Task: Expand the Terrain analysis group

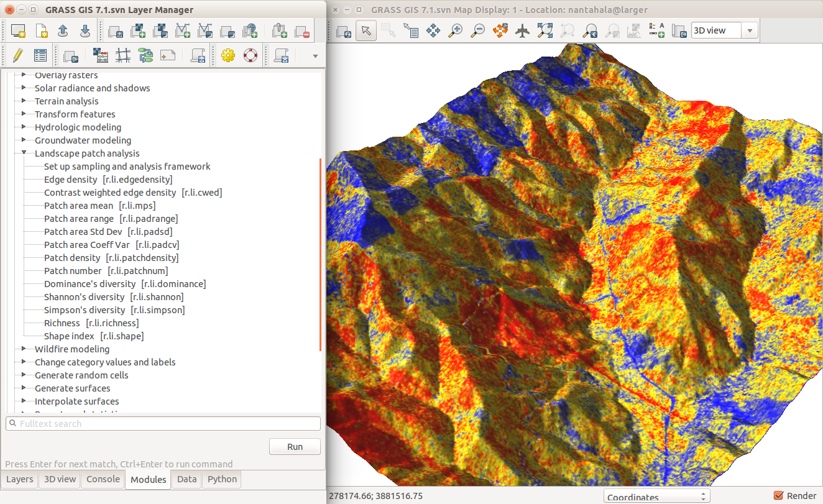Action: [24, 101]
